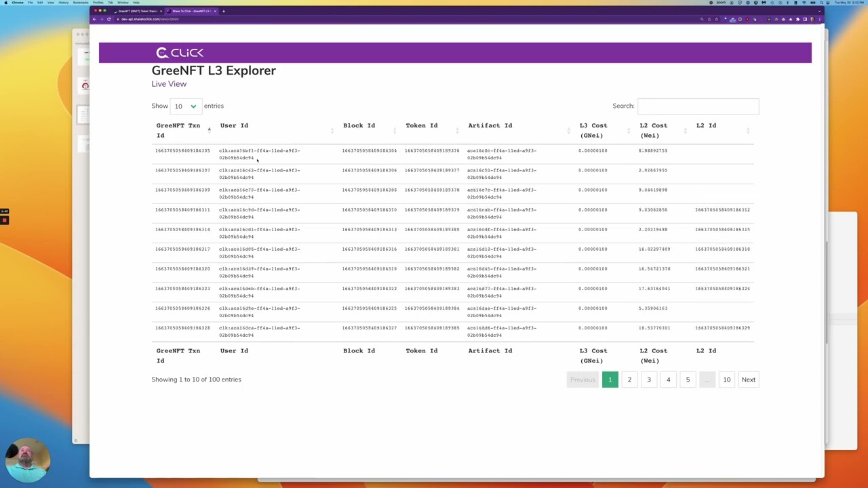The width and height of the screenshot is (868, 488).
Task: Open a new browser tab
Action: click(224, 11)
